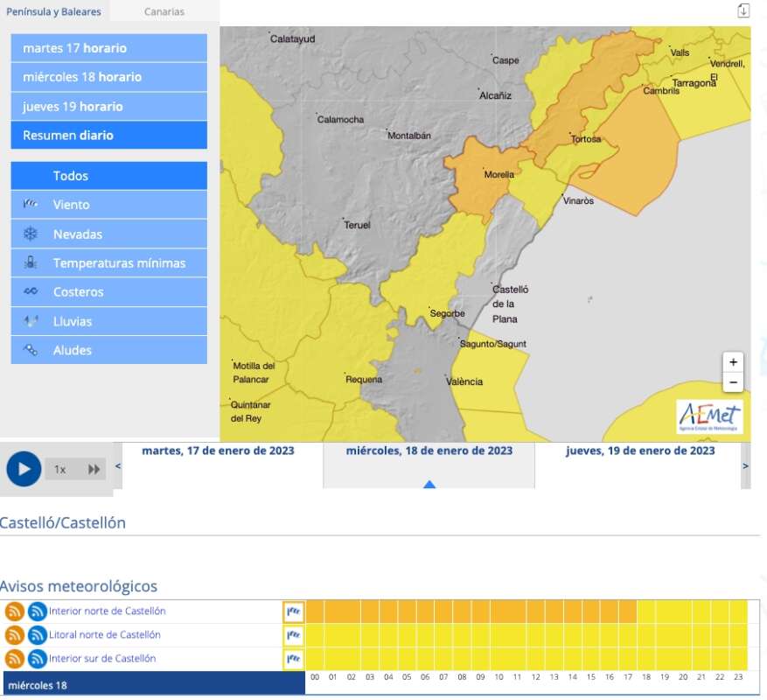Click wind warning icon for Interior sur
Viewport: 767px width, 700px height.
pos(293,658)
